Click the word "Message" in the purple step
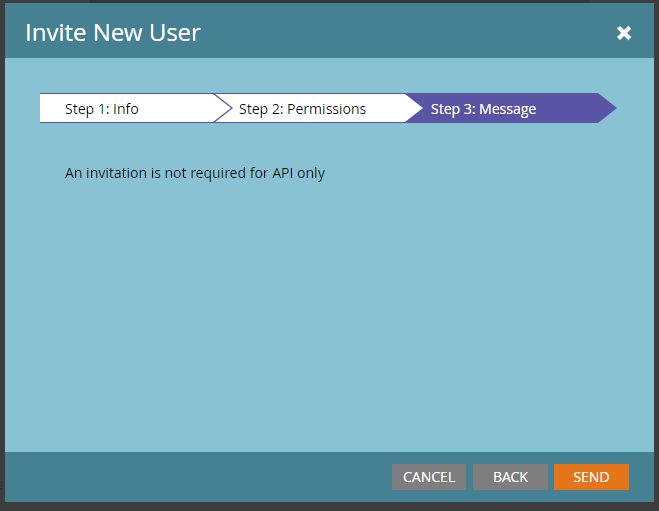 [x=508, y=109]
